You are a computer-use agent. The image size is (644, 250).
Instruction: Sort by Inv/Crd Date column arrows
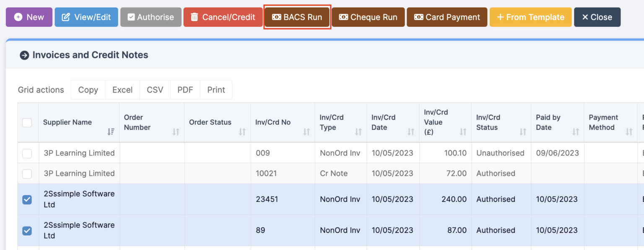[410, 132]
